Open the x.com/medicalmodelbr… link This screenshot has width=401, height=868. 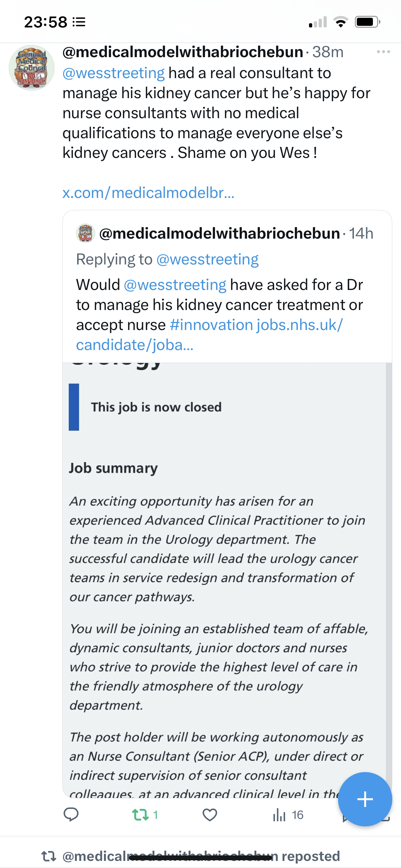pyautogui.click(x=148, y=193)
